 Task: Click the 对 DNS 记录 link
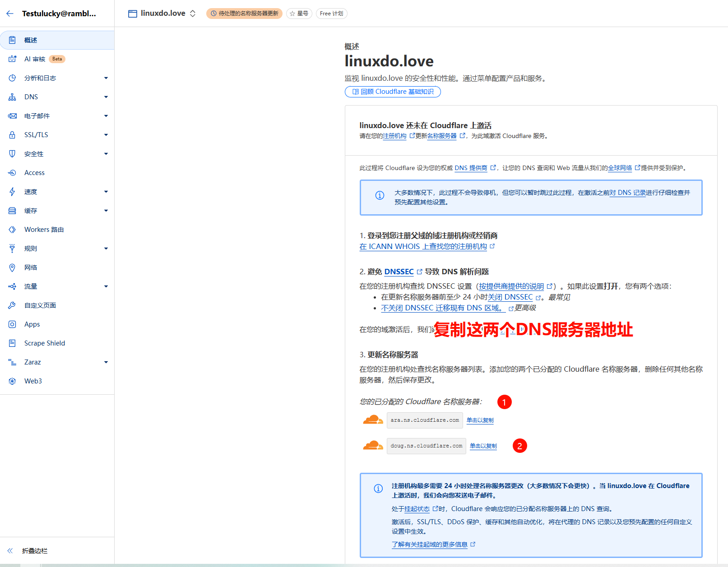[x=628, y=193]
